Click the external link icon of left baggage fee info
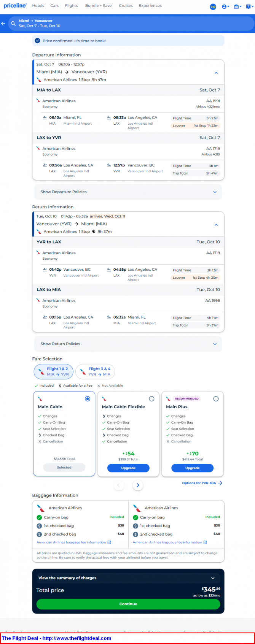The width and height of the screenshot is (255, 644). (x=109, y=542)
